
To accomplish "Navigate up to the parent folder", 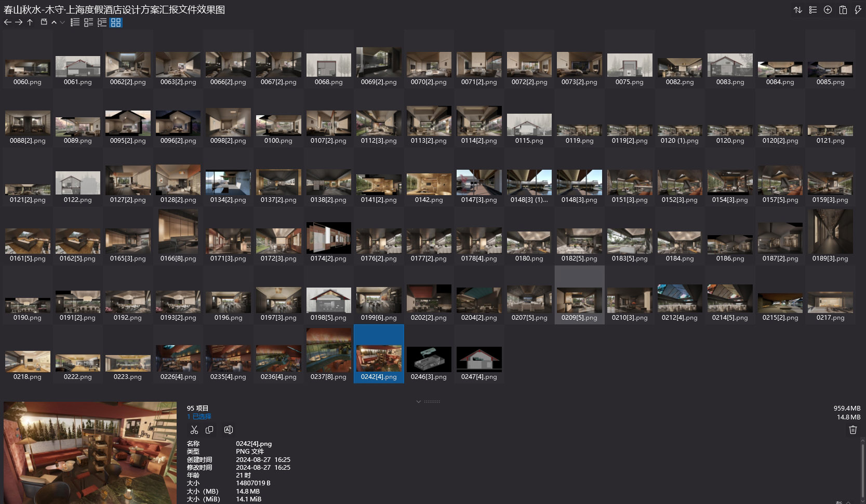I will [30, 22].
